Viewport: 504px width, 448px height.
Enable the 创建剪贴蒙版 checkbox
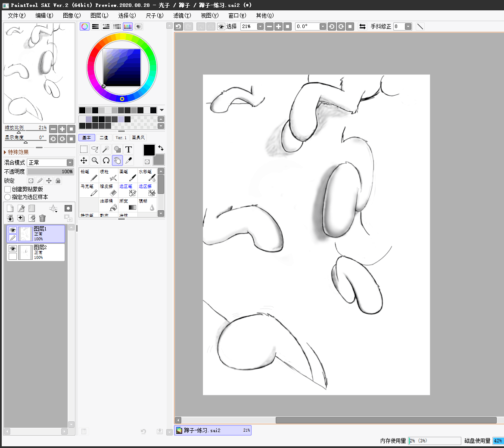pos(7,189)
